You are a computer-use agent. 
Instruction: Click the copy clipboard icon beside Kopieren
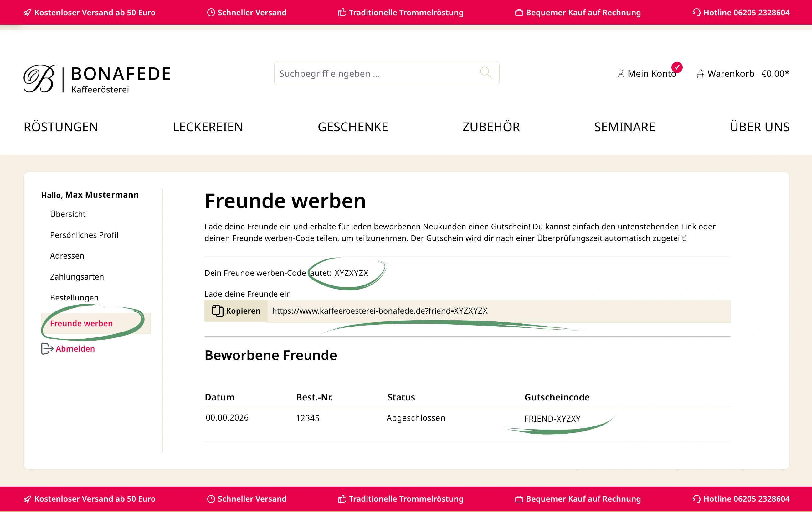[x=218, y=311]
